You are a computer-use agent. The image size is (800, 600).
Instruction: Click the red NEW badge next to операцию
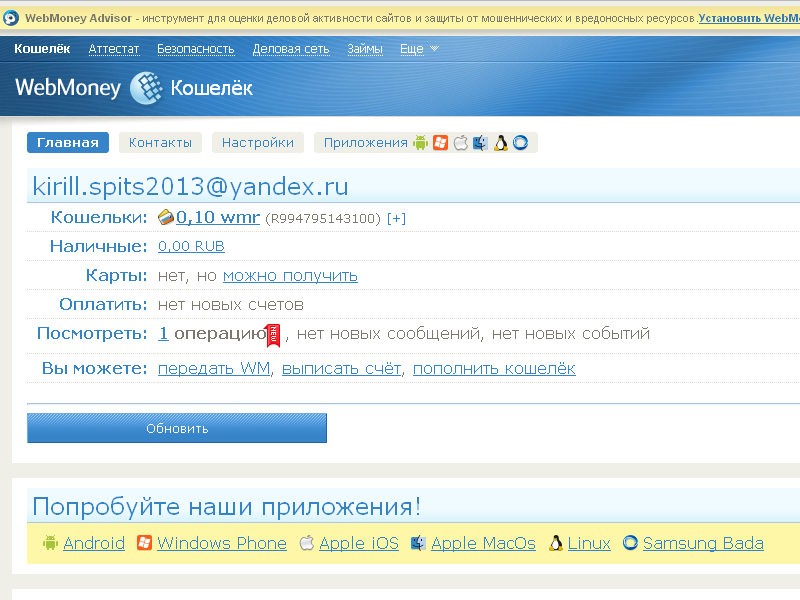point(273,335)
